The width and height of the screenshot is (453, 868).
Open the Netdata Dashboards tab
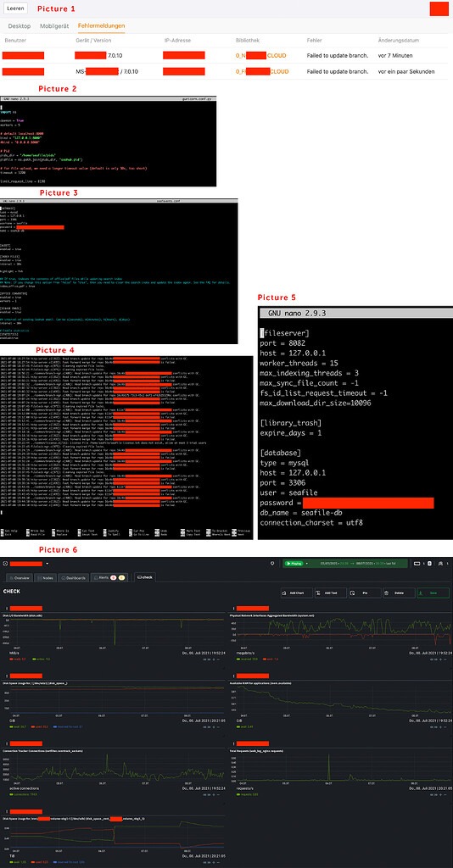coord(73,577)
